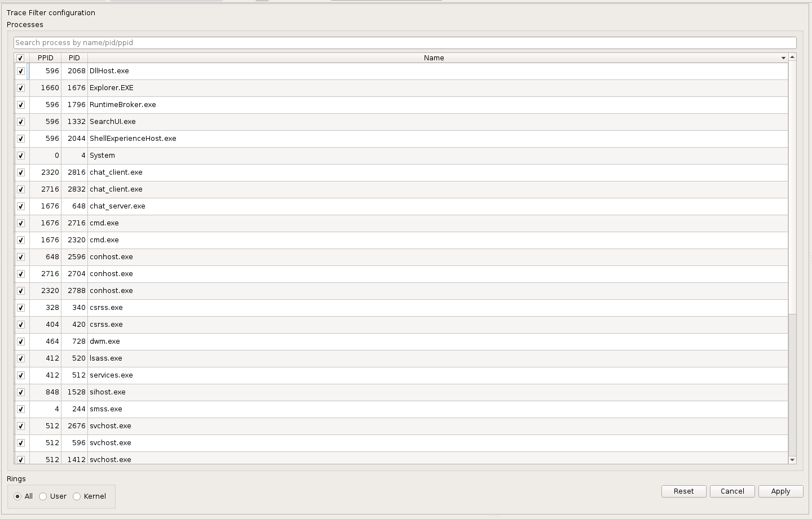
Task: Click the Reset button
Action: (683, 491)
